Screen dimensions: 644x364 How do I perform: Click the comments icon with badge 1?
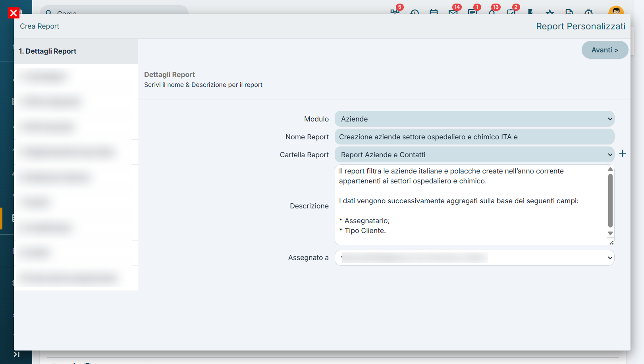472,12
